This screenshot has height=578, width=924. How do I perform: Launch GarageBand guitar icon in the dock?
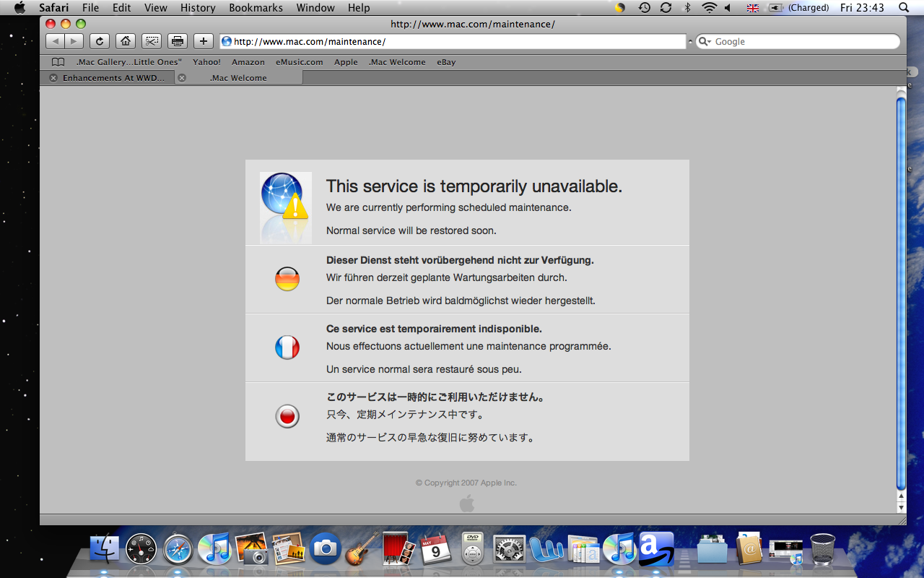[x=362, y=550]
